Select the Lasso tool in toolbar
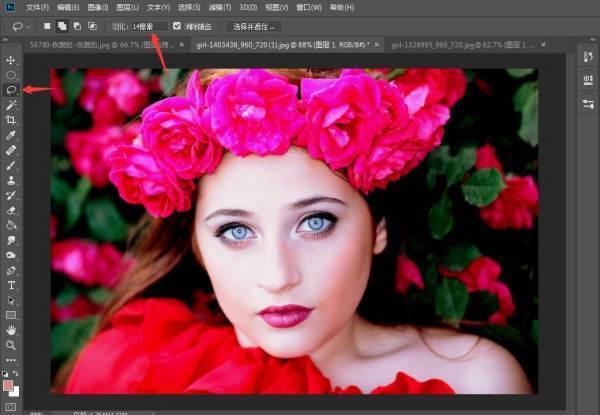600x415 pixels. 11,89
